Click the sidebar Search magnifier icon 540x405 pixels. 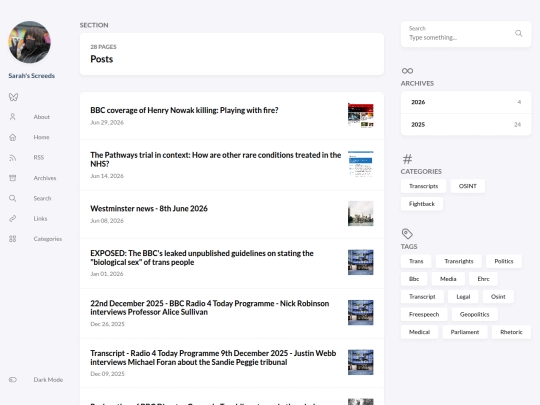point(13,198)
